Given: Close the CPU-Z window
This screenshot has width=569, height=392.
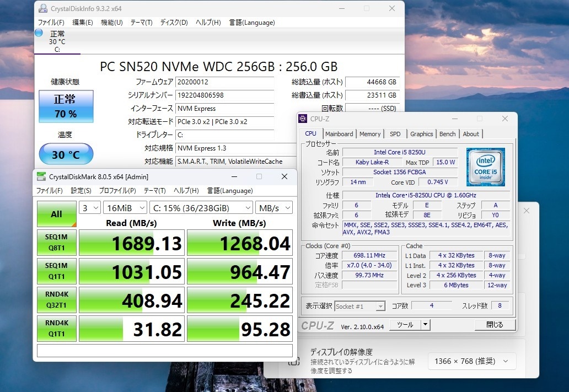Looking at the screenshot, I should (x=505, y=119).
